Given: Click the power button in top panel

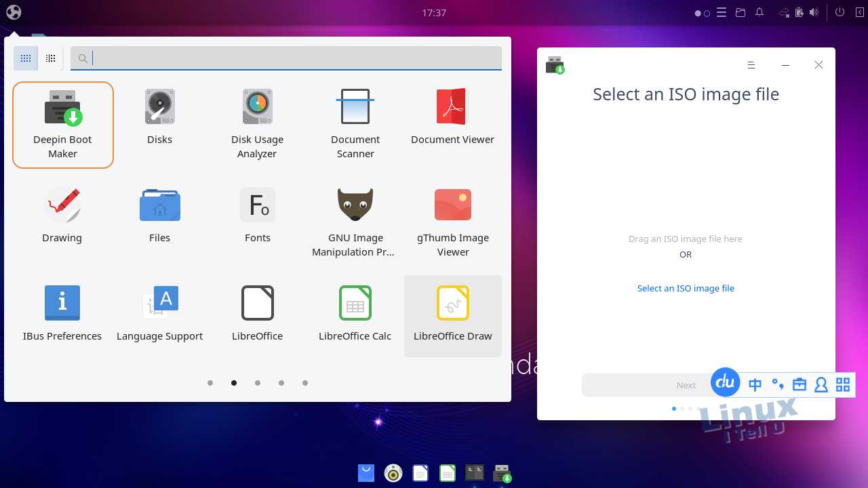Looking at the screenshot, I should [x=840, y=12].
